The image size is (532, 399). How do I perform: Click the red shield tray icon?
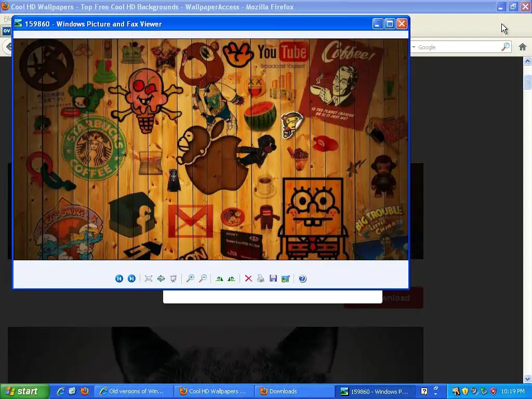494,391
